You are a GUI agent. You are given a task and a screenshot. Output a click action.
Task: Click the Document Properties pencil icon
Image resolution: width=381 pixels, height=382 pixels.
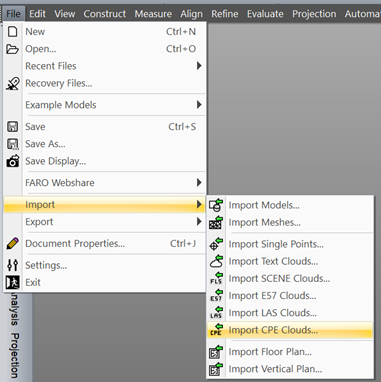[13, 244]
